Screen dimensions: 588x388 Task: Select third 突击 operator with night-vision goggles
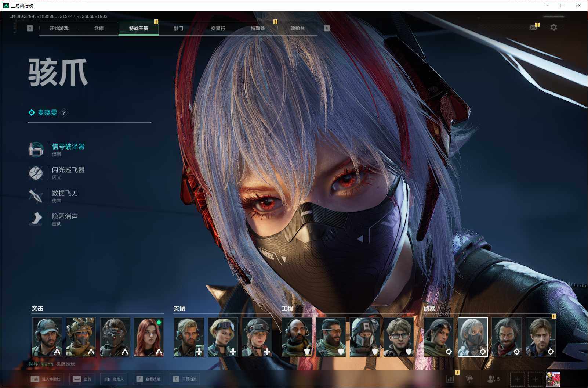pos(115,337)
